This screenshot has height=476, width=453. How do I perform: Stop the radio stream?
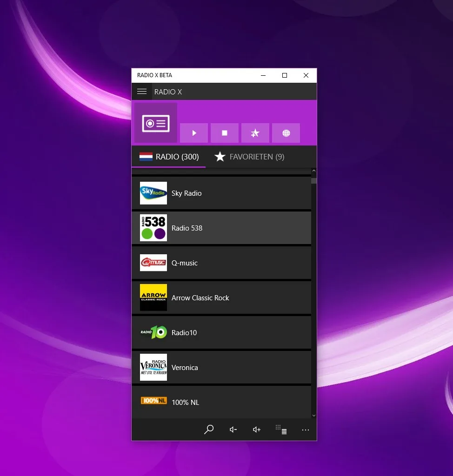225,133
